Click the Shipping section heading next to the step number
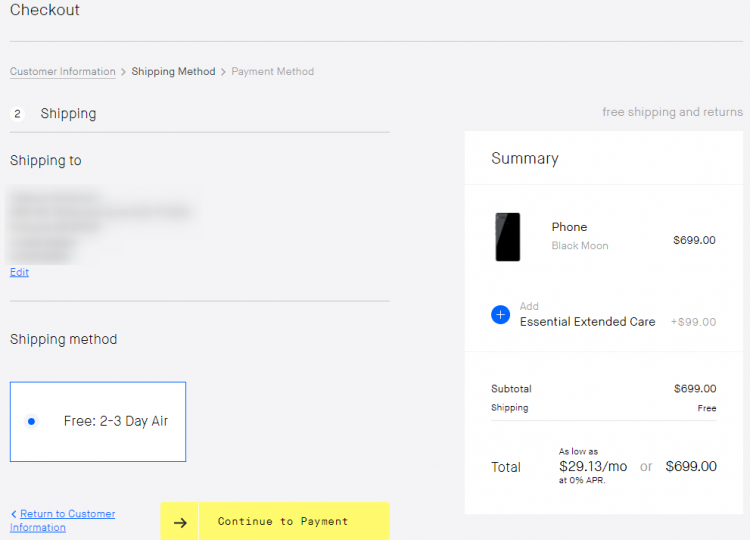750x540 pixels. pos(68,113)
